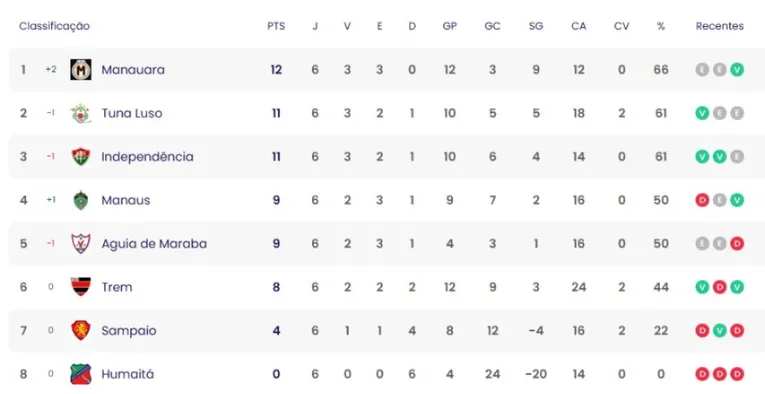765x394 pixels.
Task: Click Manaus's red D recent result badge
Action: click(x=702, y=200)
